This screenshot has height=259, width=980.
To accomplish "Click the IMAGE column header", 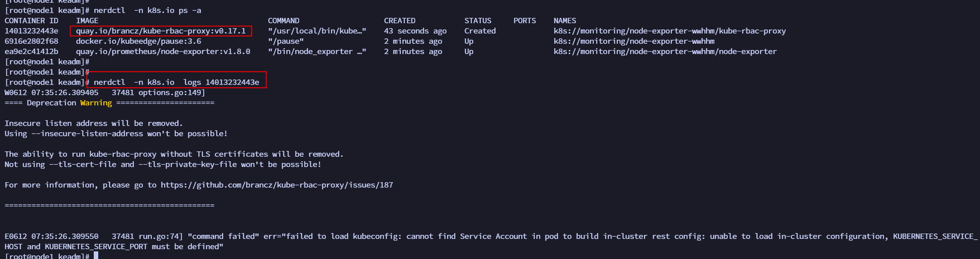I will click(87, 21).
